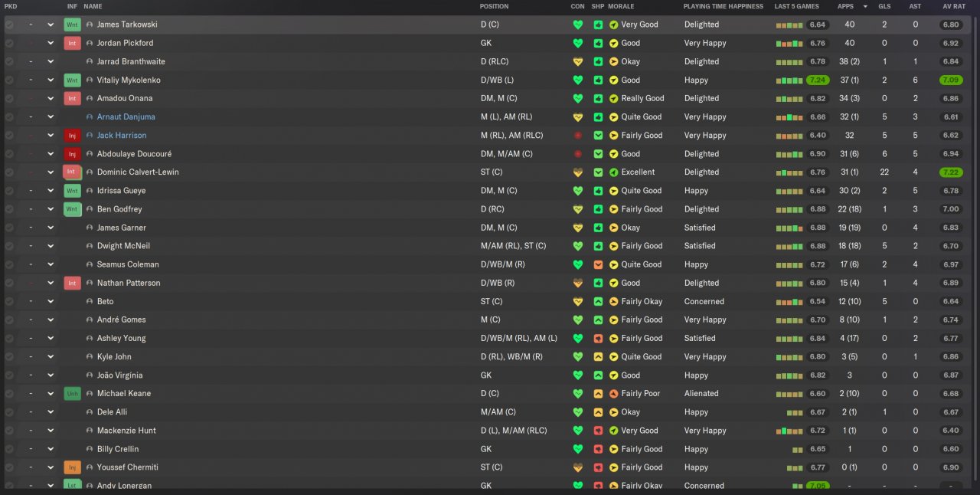
Task: Sort by the NAME column header
Action: (93, 6)
